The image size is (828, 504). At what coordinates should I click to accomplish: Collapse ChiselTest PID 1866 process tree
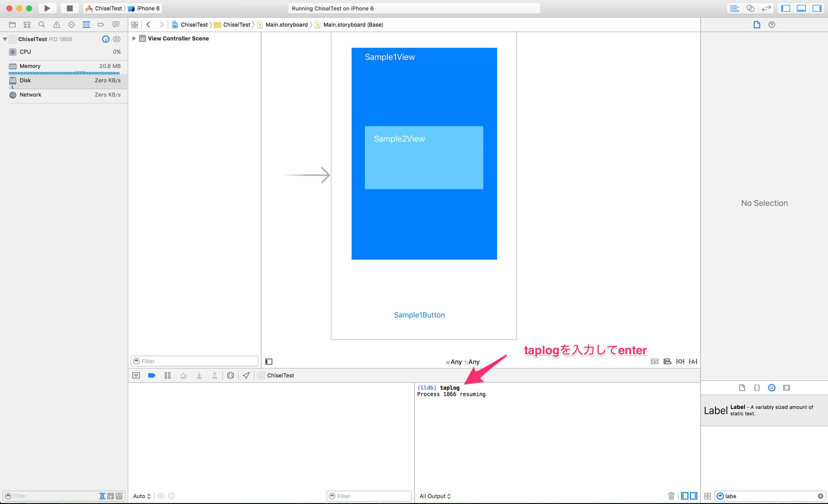coord(5,39)
